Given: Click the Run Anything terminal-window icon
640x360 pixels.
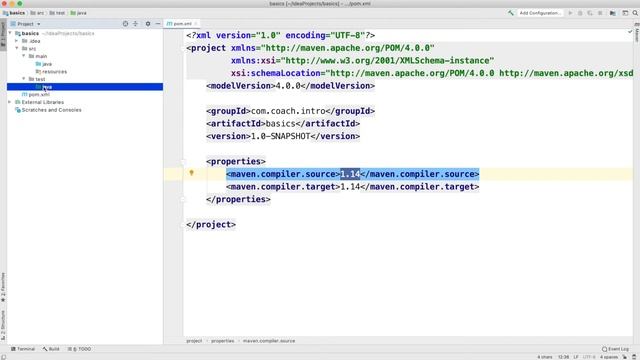Looking at the screenshot, I should [625, 13].
